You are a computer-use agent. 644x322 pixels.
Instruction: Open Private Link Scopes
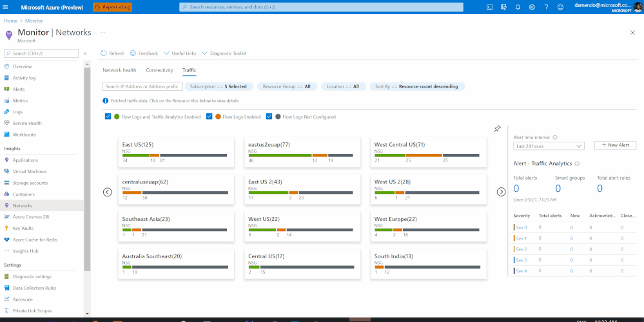32,311
